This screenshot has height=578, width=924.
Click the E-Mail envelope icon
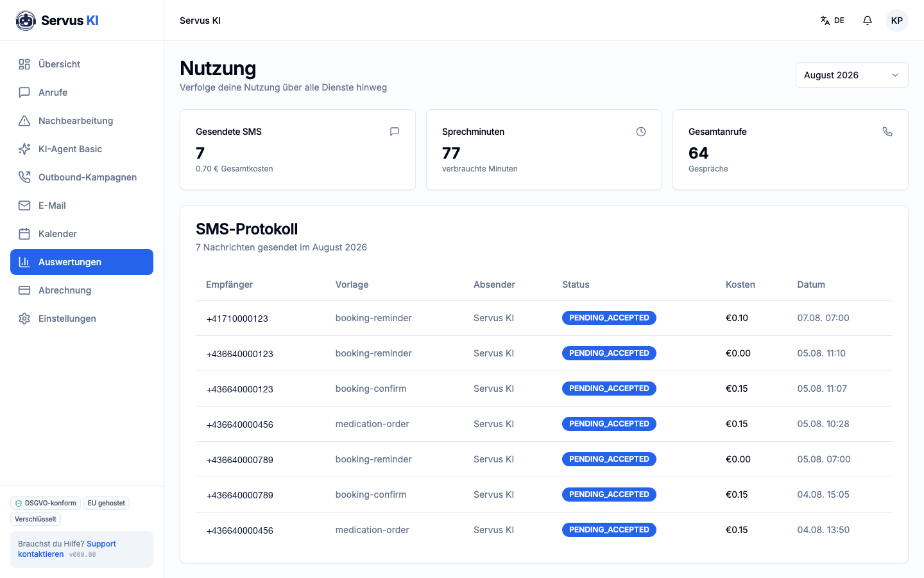click(x=24, y=206)
